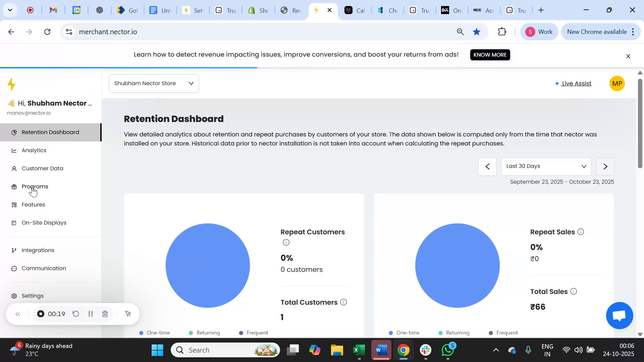Expand hidden taskbar icons chevron

tap(496, 350)
